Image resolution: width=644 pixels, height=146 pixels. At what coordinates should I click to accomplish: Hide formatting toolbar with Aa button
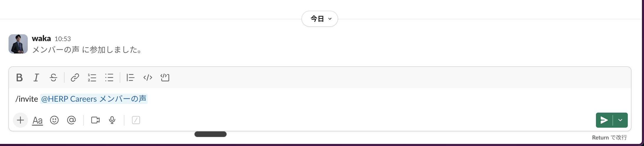(x=37, y=120)
